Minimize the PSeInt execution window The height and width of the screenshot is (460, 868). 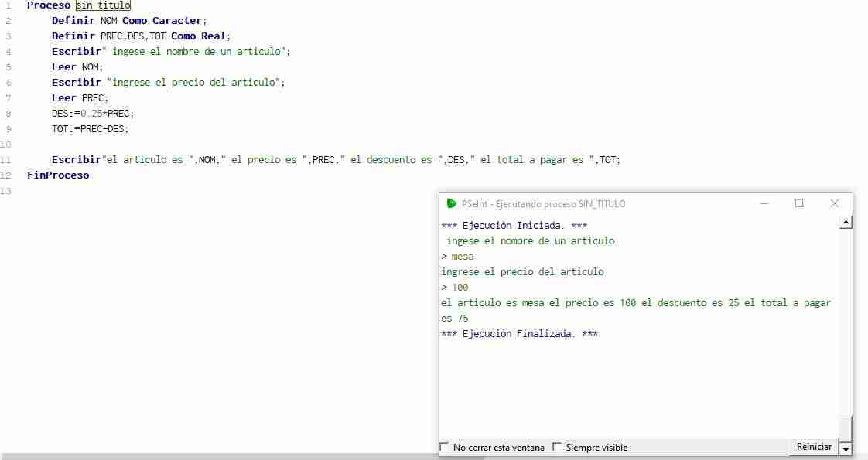click(764, 203)
